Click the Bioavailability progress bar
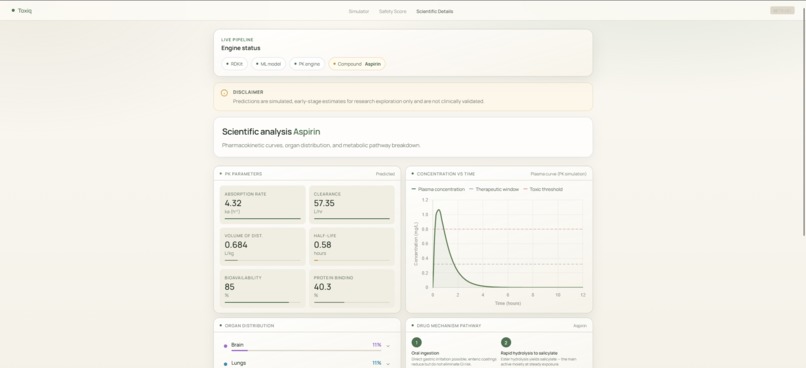806x368 pixels. (263, 302)
